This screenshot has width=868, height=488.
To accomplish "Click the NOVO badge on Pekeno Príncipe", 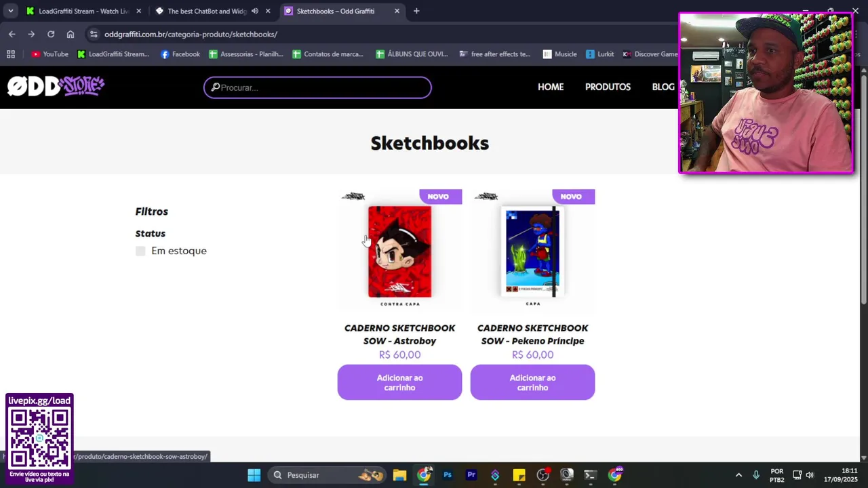I will click(573, 197).
